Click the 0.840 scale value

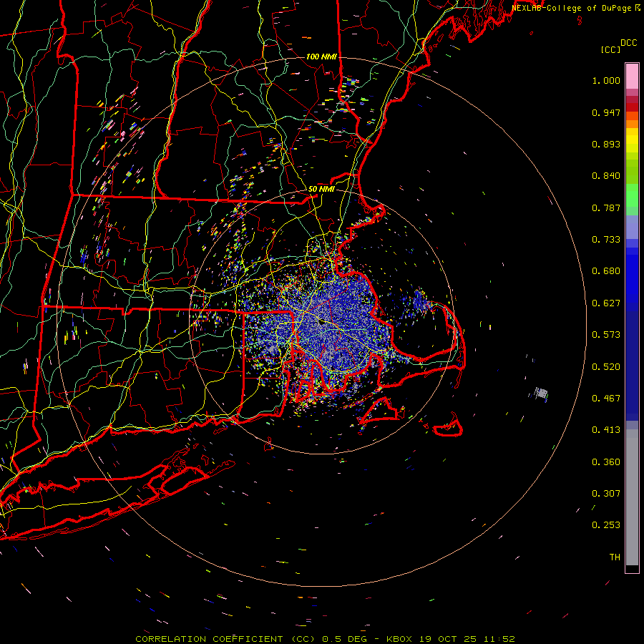(606, 176)
